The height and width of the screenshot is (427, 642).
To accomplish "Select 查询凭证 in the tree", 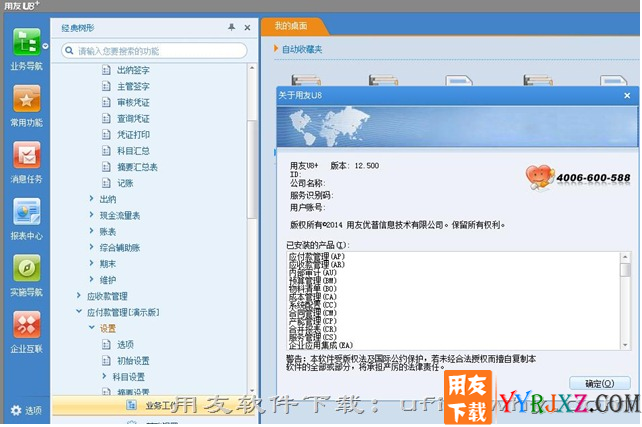I will [133, 119].
